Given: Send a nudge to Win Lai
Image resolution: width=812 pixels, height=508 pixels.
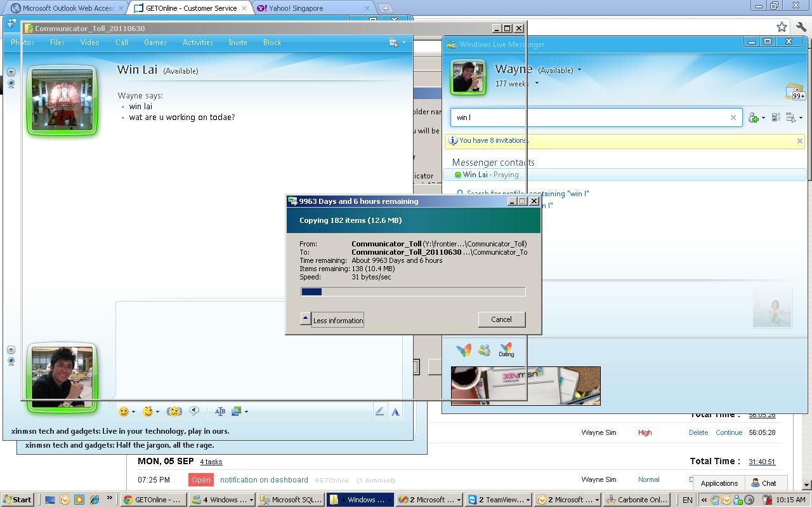Looking at the screenshot, I should click(x=174, y=411).
